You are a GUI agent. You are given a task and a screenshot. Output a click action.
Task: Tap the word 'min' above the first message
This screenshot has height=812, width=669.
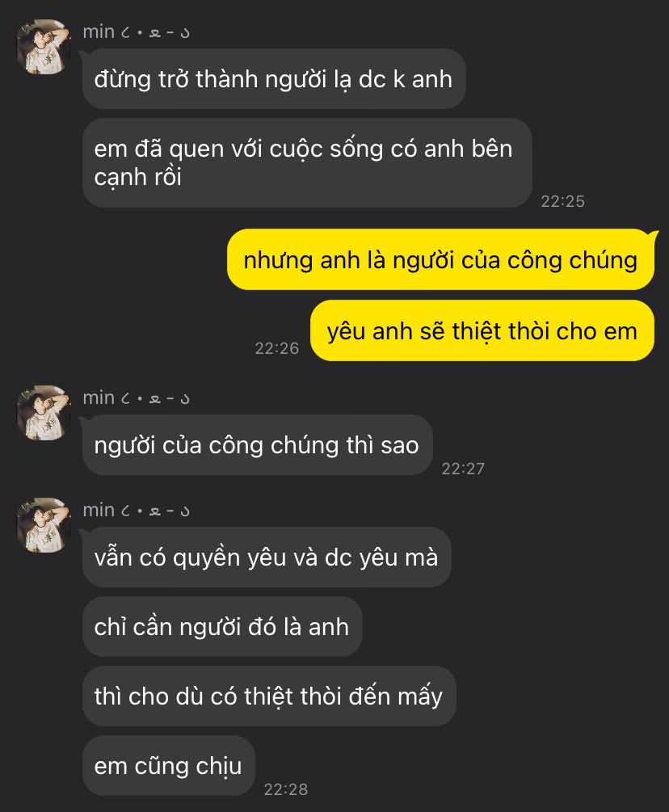(x=99, y=32)
